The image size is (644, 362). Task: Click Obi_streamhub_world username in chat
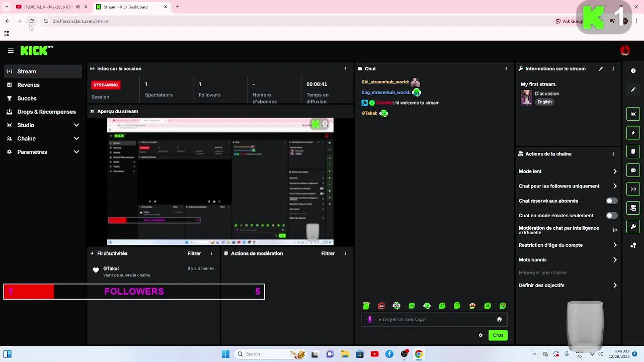[x=385, y=82]
